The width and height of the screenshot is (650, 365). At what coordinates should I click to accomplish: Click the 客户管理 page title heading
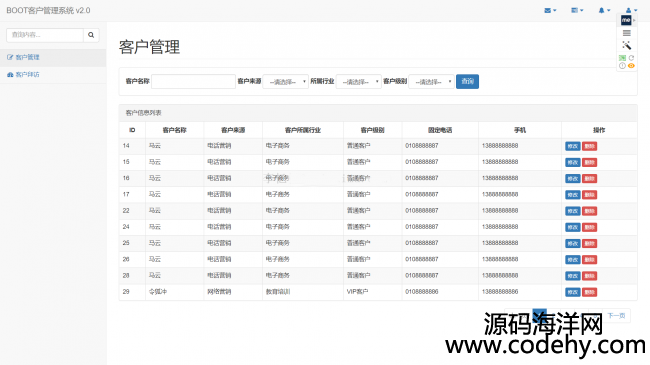(x=149, y=47)
